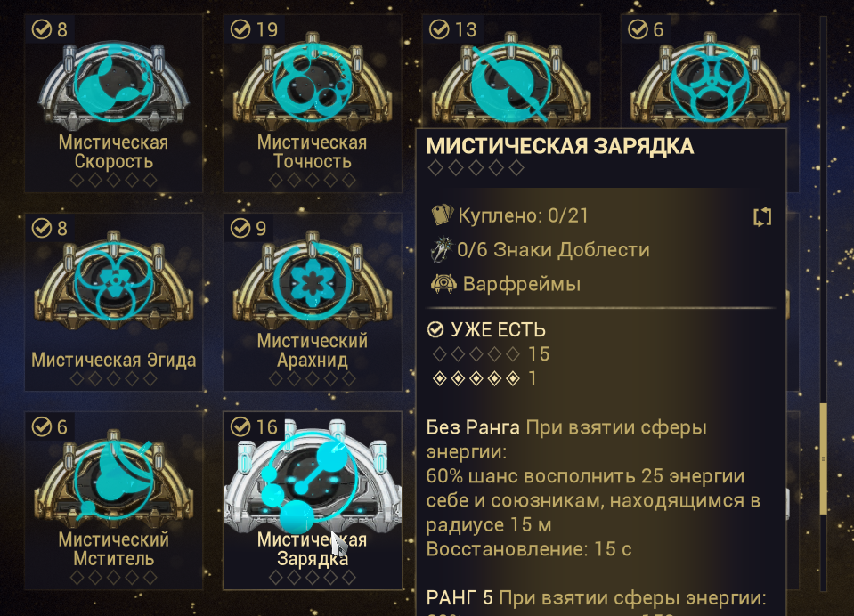Click the max rank row showing 1 owned

tap(484, 378)
